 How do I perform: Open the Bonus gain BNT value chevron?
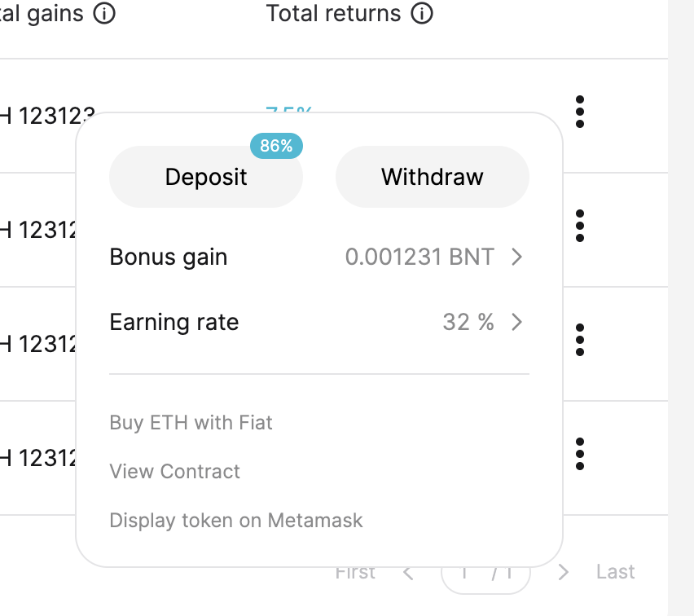click(516, 257)
